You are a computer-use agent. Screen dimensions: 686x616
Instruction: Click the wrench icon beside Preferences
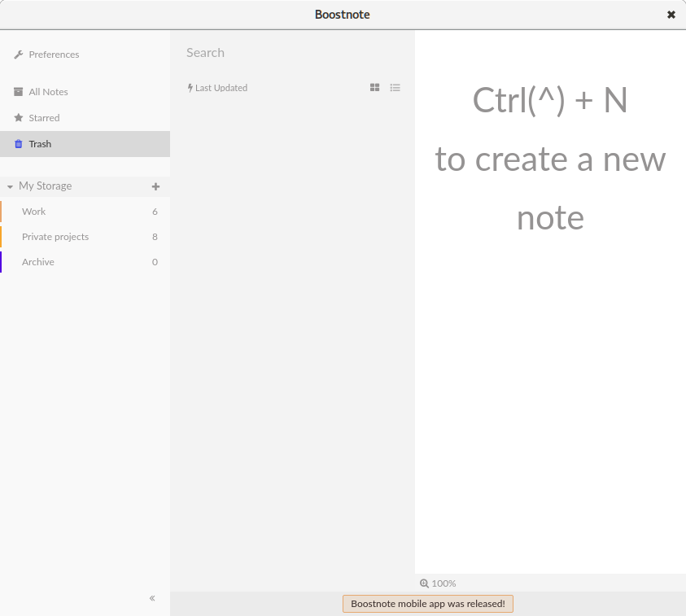pyautogui.click(x=19, y=55)
